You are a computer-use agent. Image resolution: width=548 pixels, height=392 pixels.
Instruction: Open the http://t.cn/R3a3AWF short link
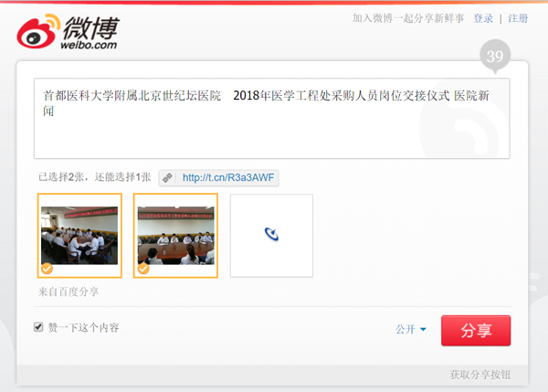(x=228, y=177)
